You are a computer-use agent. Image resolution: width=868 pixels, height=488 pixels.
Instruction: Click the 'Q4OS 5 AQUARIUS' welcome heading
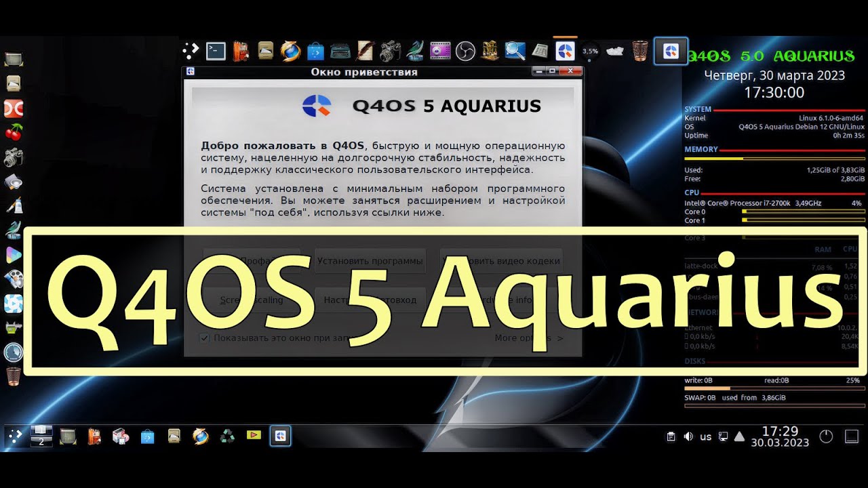click(x=447, y=106)
